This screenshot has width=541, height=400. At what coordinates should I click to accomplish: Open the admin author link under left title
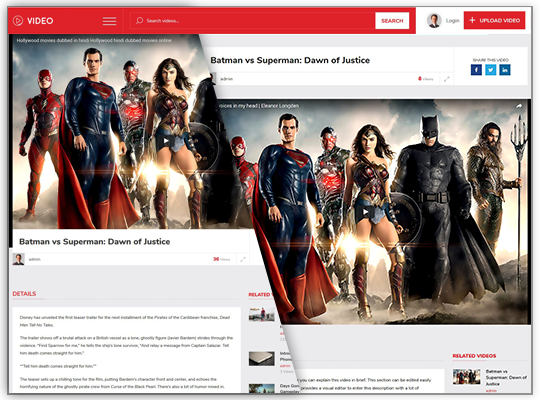pyautogui.click(x=35, y=259)
